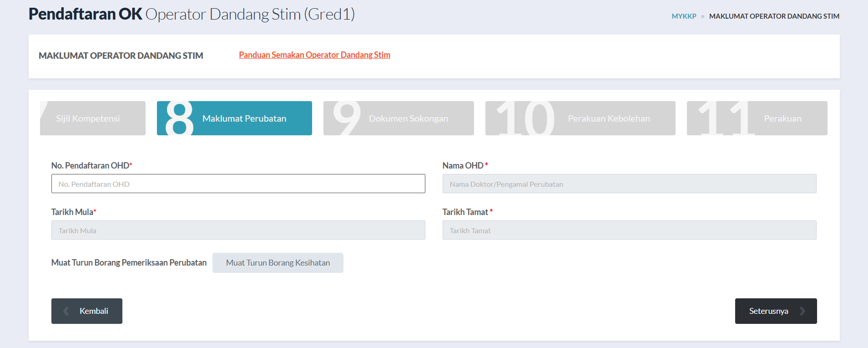Screen dimensions: 868x348
Task: Open the Dokumen Sokongan step
Action: coord(408,118)
